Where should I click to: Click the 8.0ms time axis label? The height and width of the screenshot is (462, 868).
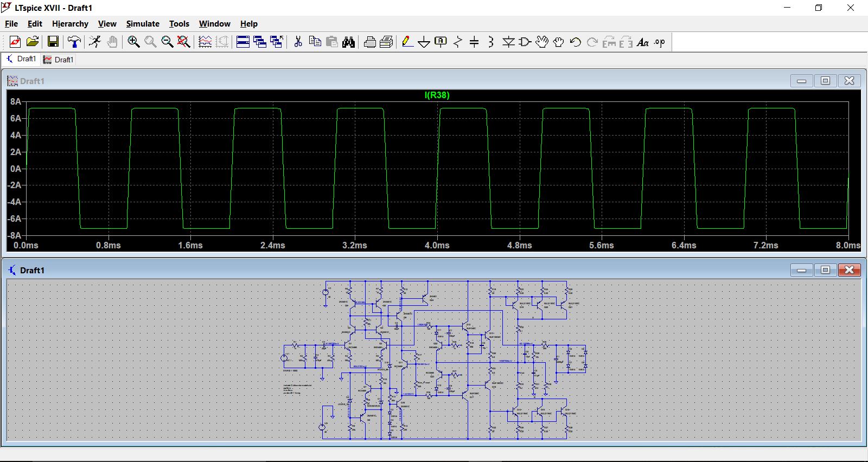(848, 245)
